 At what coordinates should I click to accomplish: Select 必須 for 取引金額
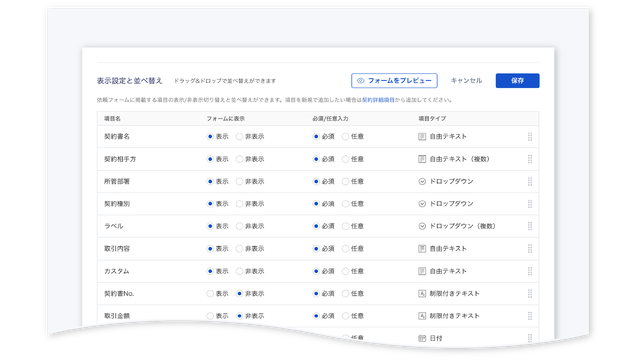point(316,316)
